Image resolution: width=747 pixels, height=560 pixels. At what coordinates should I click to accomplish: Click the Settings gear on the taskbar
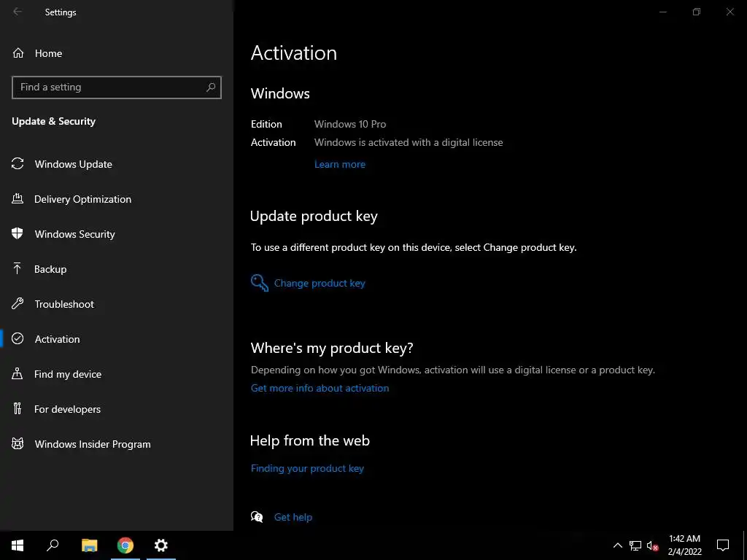click(161, 545)
